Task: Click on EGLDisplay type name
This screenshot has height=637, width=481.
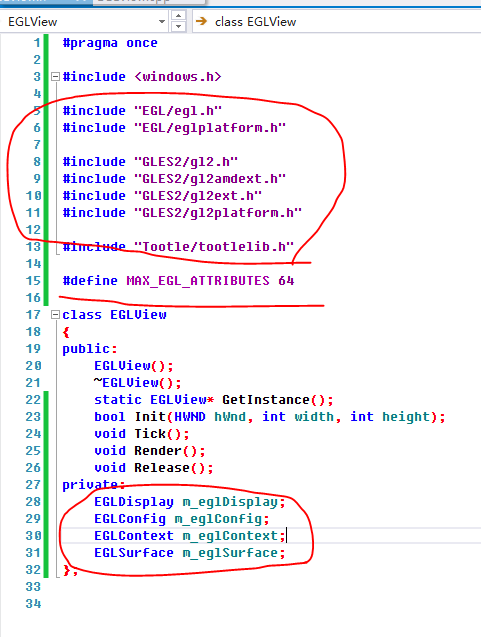Action: pyautogui.click(x=134, y=502)
